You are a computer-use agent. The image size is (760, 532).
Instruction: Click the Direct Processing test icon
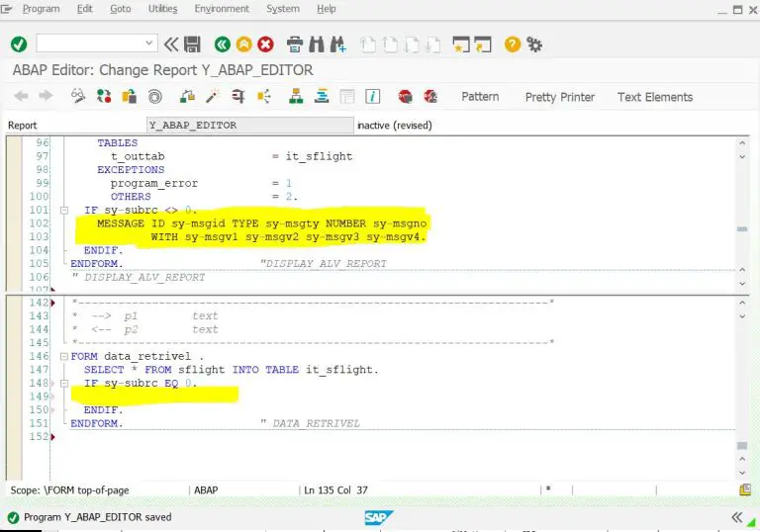pos(237,96)
